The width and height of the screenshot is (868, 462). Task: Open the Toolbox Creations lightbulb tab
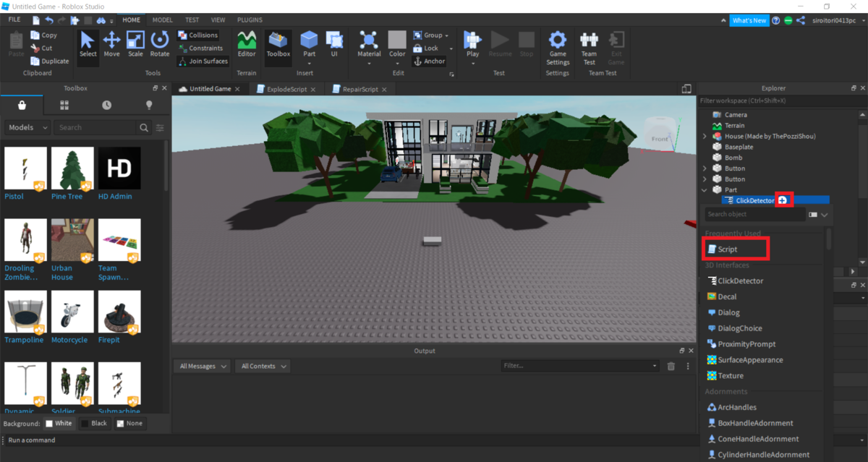[149, 105]
